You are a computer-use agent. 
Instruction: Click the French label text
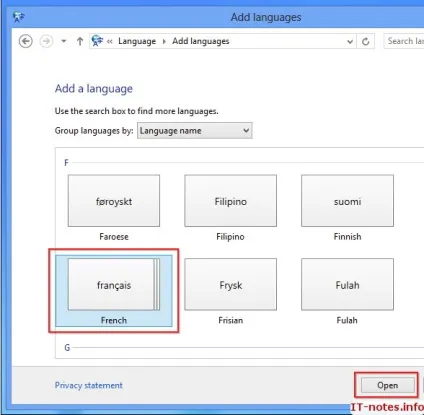(x=114, y=320)
